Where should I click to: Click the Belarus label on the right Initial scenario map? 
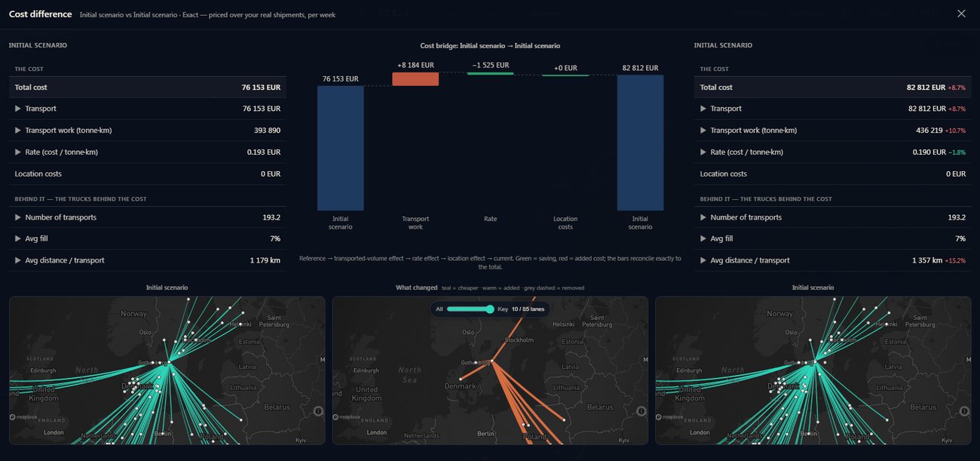point(923,407)
